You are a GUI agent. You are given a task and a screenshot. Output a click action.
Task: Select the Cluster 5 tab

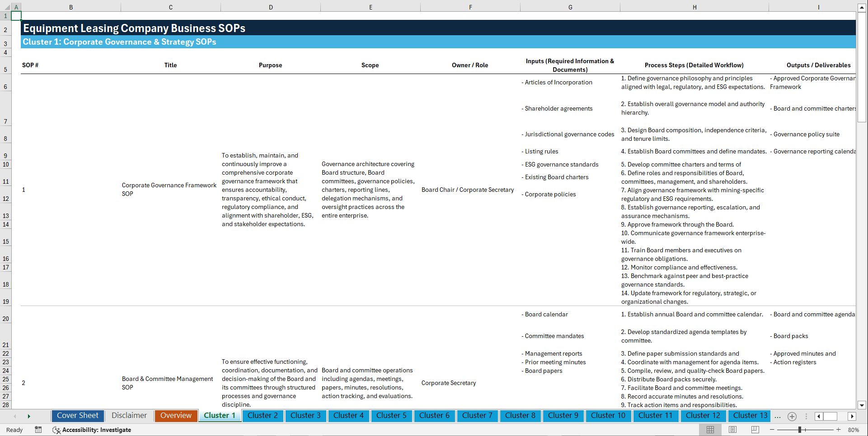(391, 415)
